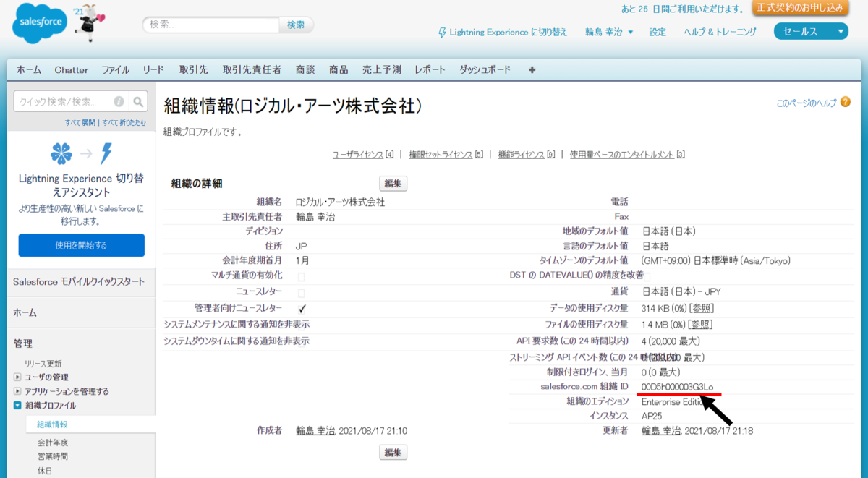This screenshot has height=478, width=868.
Task: Click the organization ID value 00D5h000003G3Lo
Action: (678, 388)
